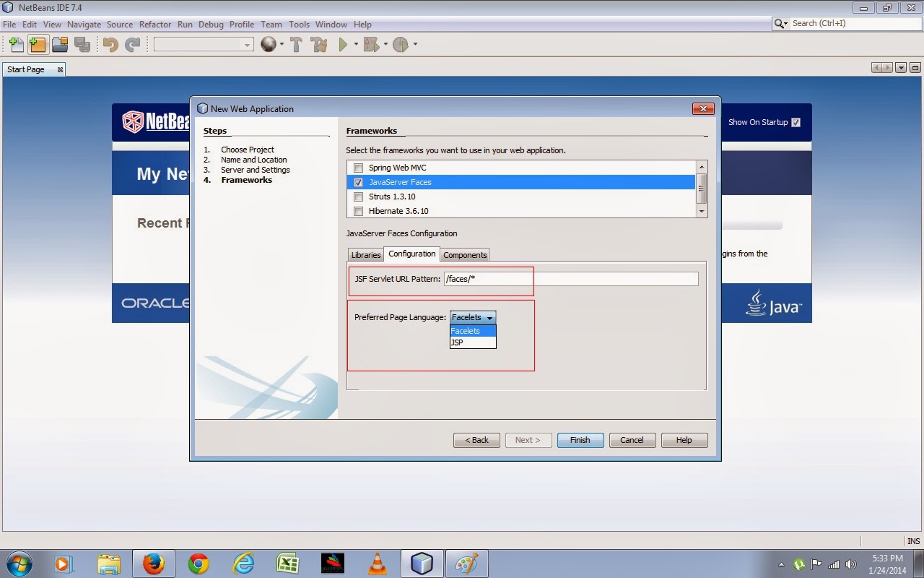Choose Facelets in the dropdown list
924x578 pixels.
click(473, 331)
